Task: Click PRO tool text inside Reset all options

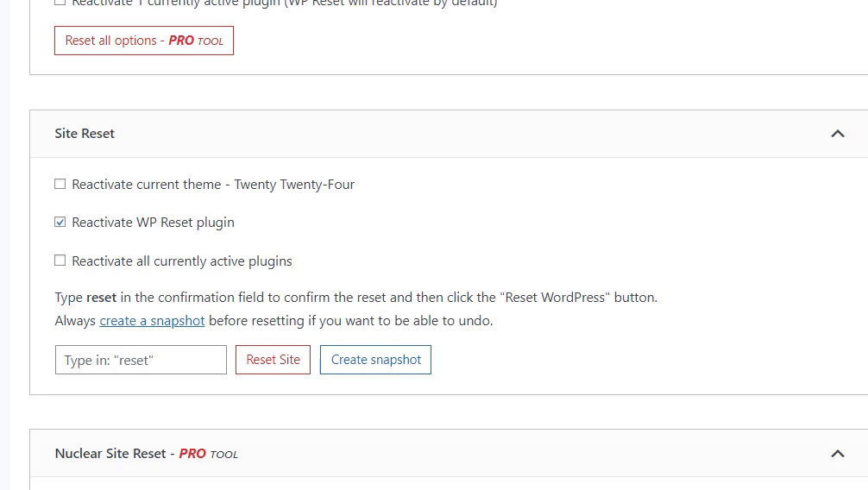Action: coord(196,41)
